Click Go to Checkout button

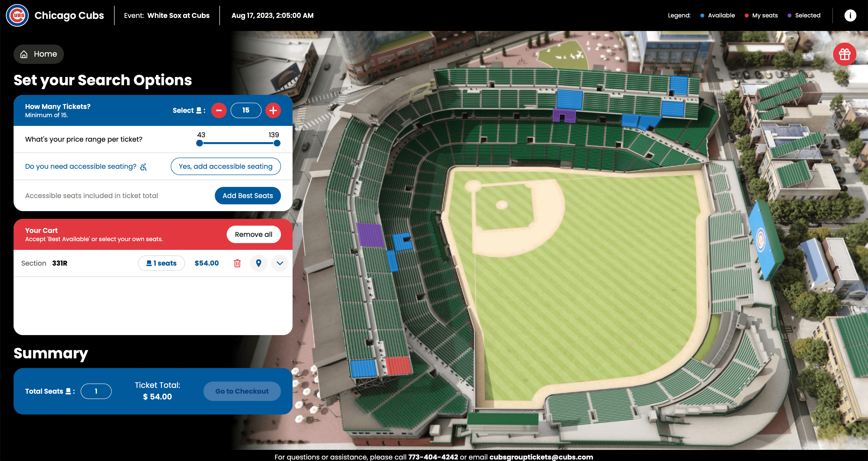(242, 391)
